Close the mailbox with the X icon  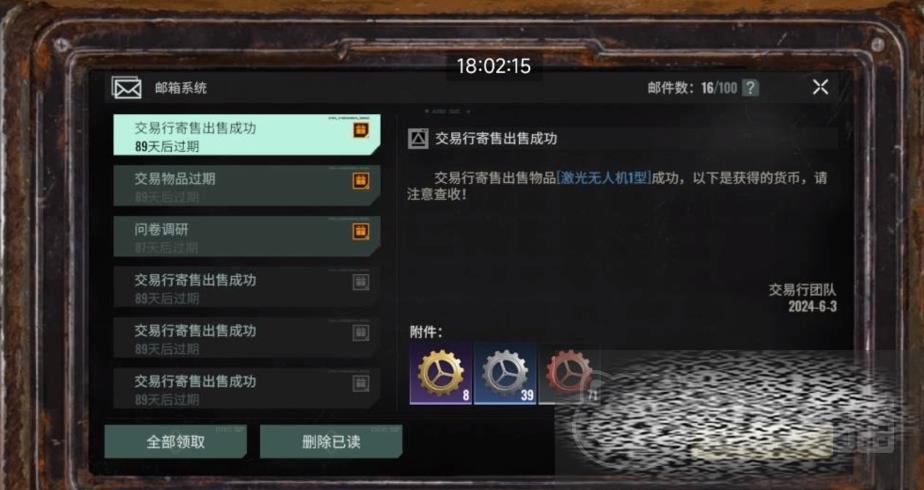[820, 87]
